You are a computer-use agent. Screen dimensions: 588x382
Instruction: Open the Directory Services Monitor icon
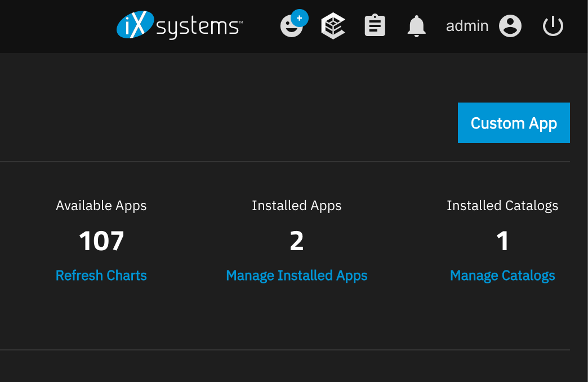[291, 26]
